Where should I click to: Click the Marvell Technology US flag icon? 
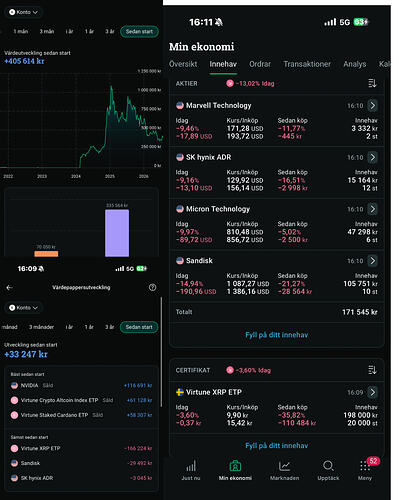click(x=180, y=106)
